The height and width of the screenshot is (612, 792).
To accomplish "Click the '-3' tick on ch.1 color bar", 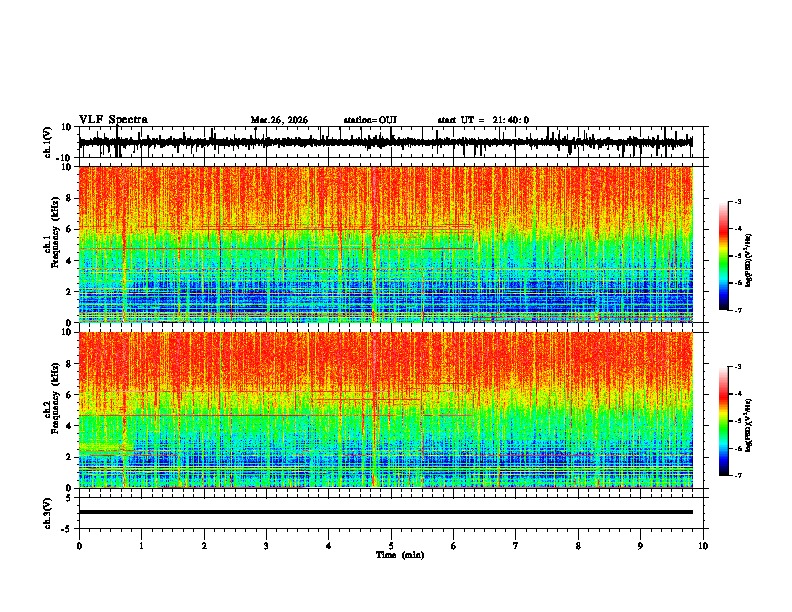I will coord(737,202).
